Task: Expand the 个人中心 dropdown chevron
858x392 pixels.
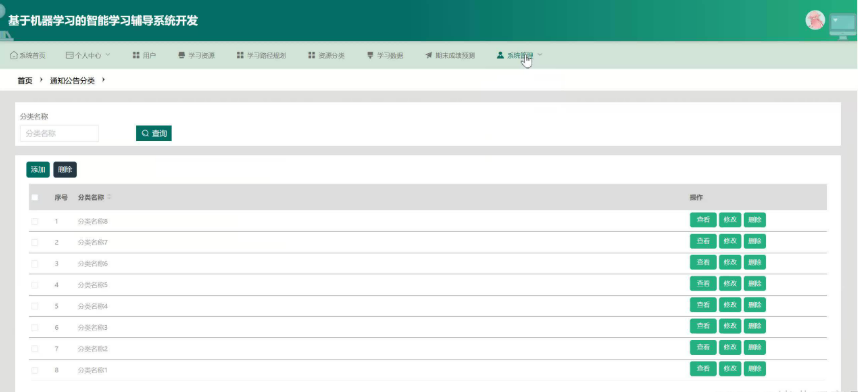Action: [108, 55]
